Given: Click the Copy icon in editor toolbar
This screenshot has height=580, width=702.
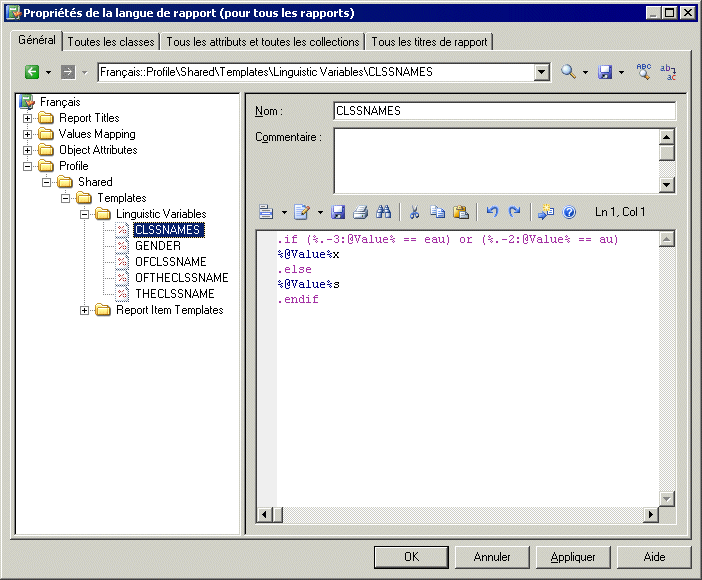Looking at the screenshot, I should coord(437,212).
